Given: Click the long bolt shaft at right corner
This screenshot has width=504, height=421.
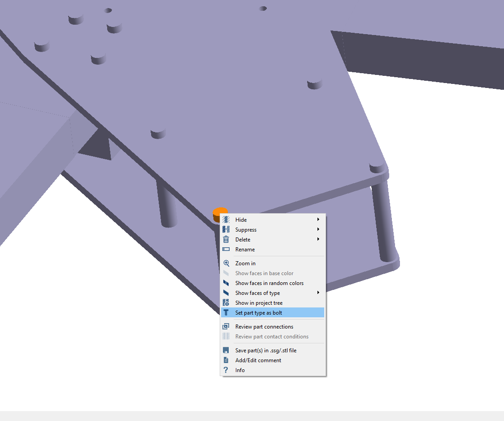Looking at the screenshot, I should (x=383, y=220).
